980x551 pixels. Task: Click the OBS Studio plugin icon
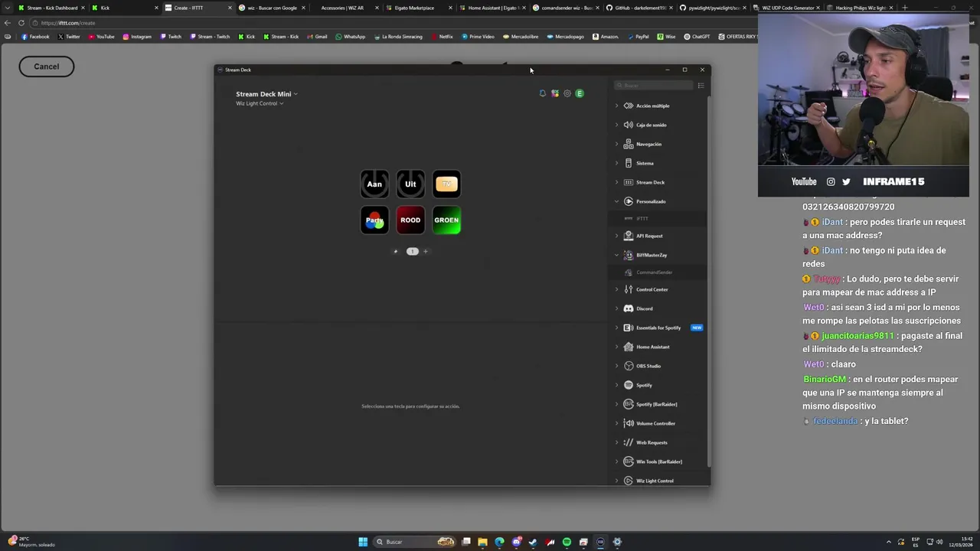tap(629, 366)
